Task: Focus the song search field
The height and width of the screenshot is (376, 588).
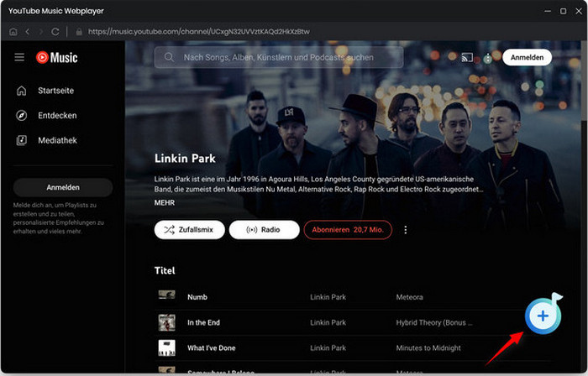Action: point(279,57)
